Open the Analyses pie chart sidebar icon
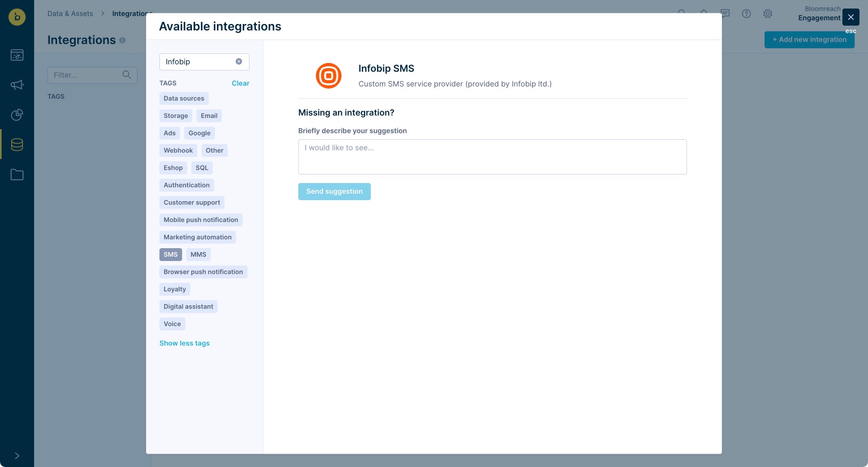Image resolution: width=868 pixels, height=467 pixels. coord(17,115)
